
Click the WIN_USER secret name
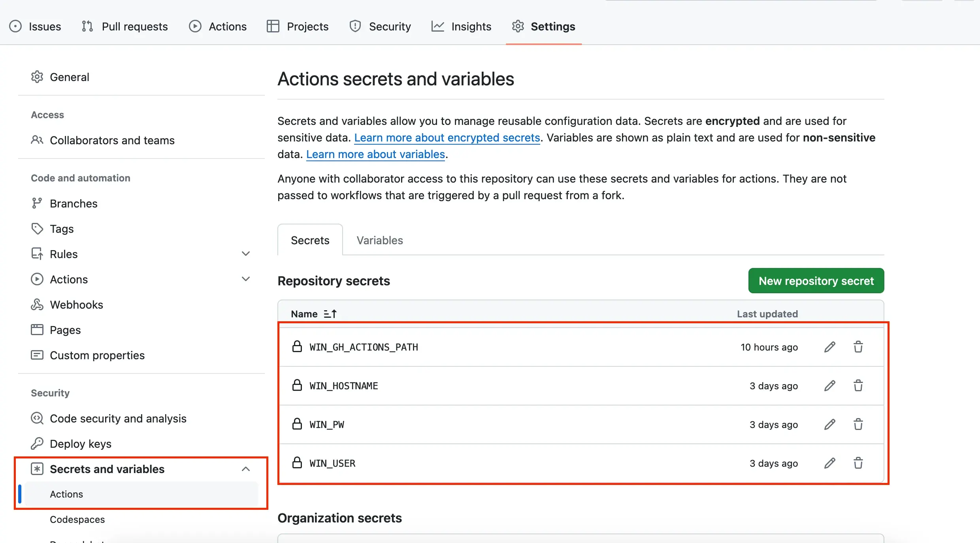[332, 463]
